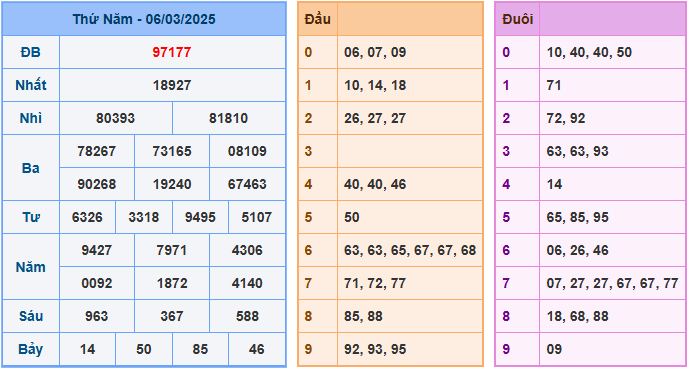689x368 pixels.
Task: Select Đầu row values 10, 14, 18
Action: pos(375,85)
